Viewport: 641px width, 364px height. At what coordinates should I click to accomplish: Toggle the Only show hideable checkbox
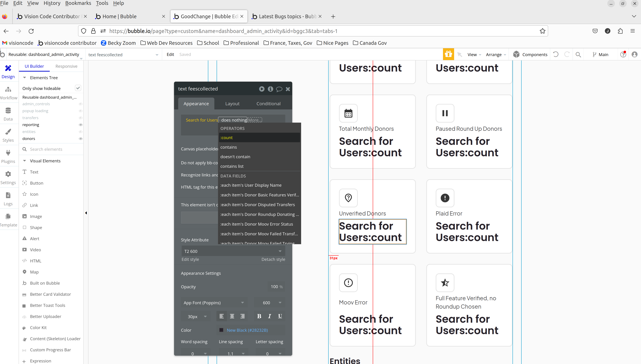[x=78, y=88]
